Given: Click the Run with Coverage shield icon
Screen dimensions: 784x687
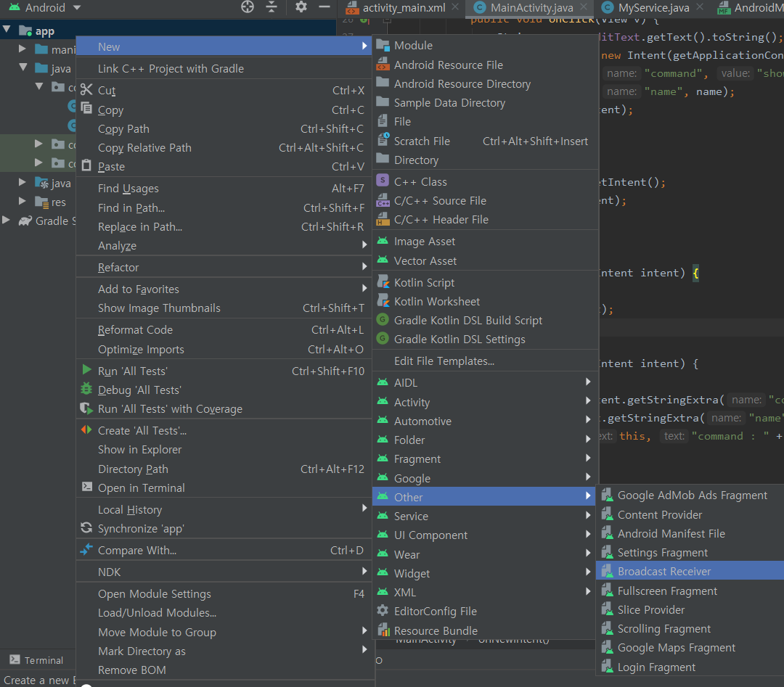Looking at the screenshot, I should coord(86,408).
